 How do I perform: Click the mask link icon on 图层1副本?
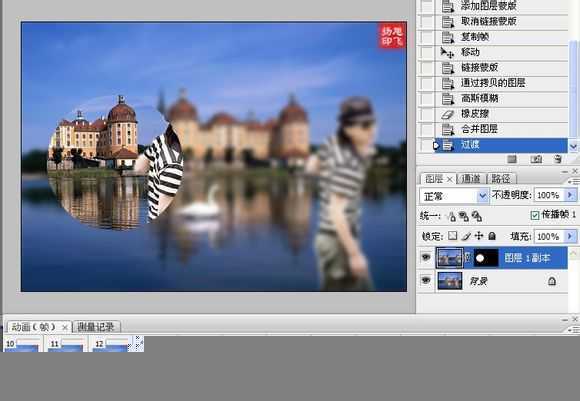(468, 257)
